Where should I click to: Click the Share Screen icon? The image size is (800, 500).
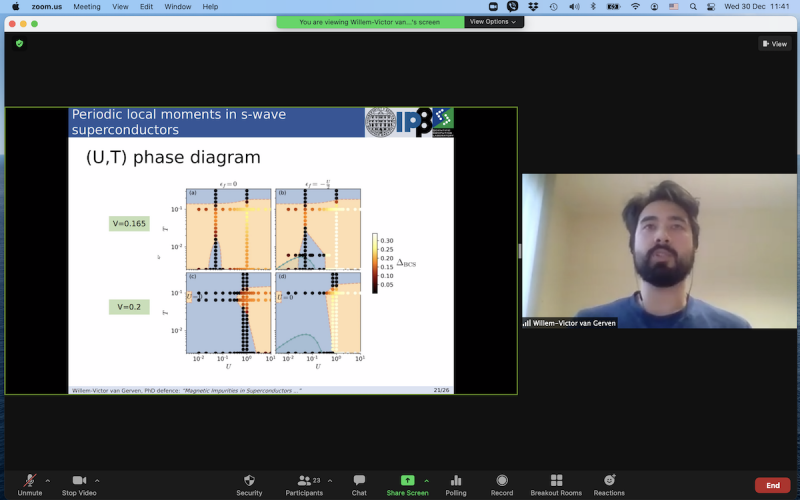click(x=407, y=481)
